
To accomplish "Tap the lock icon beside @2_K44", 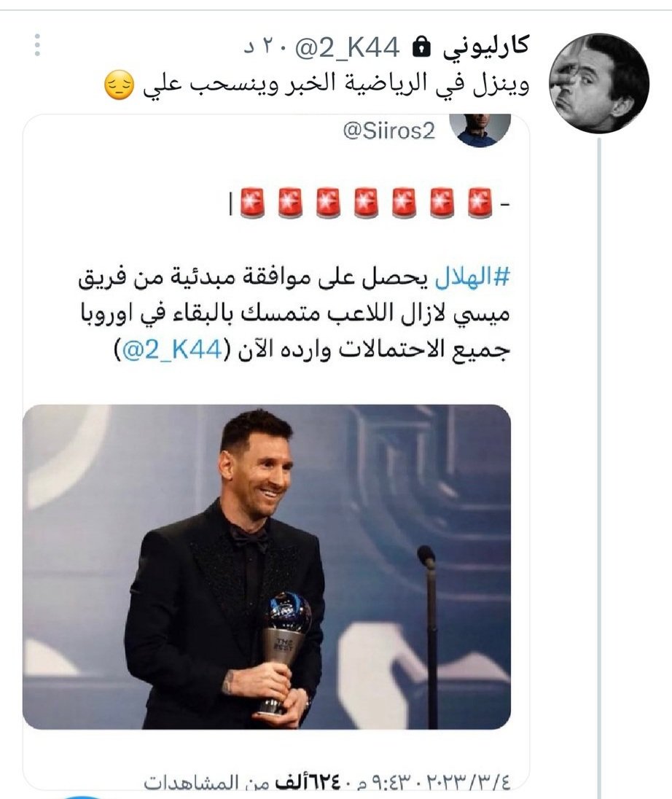I will 421,47.
